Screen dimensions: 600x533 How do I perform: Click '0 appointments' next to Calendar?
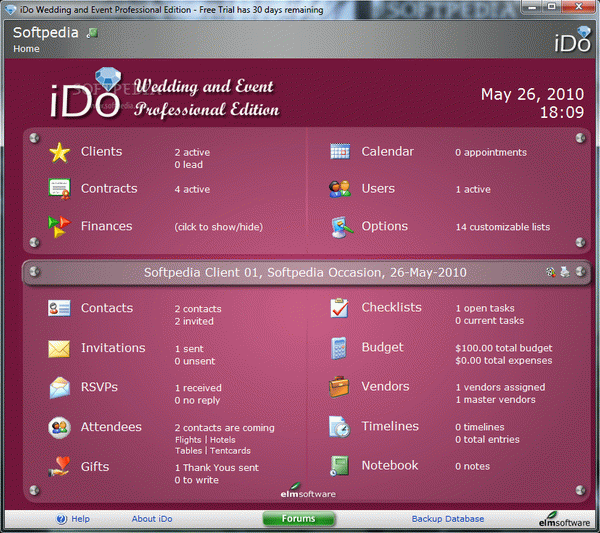pyautogui.click(x=491, y=153)
